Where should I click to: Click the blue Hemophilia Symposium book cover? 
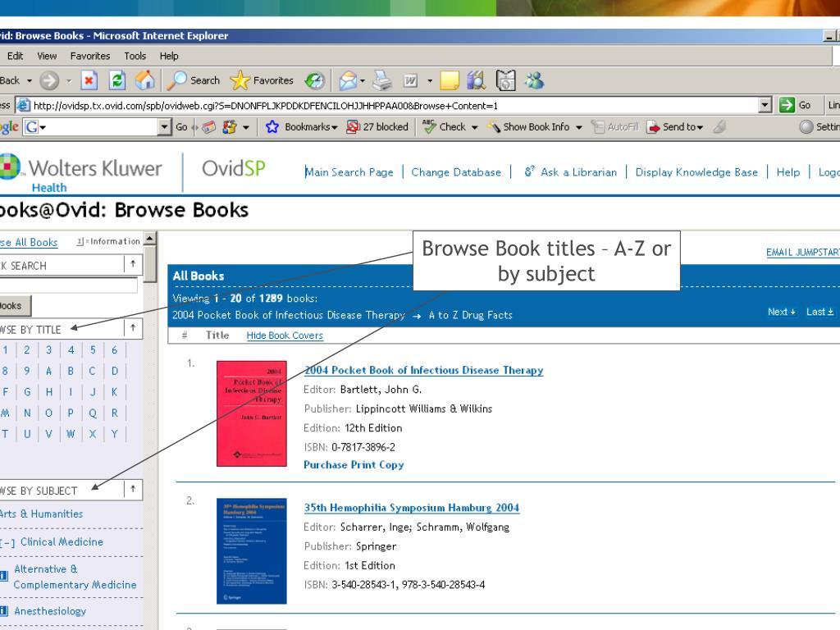point(252,551)
